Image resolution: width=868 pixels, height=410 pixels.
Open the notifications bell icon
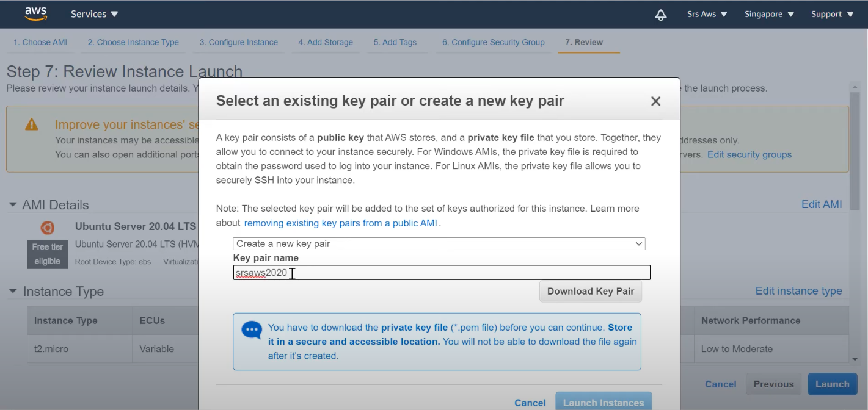pos(660,15)
